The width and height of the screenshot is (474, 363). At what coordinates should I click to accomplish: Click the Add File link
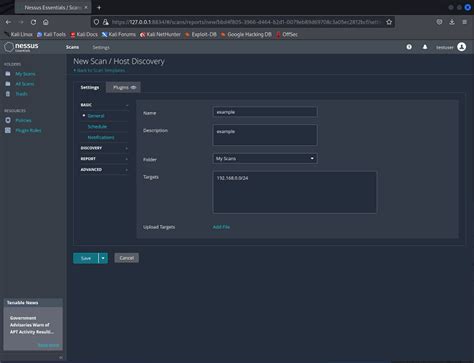tap(221, 227)
